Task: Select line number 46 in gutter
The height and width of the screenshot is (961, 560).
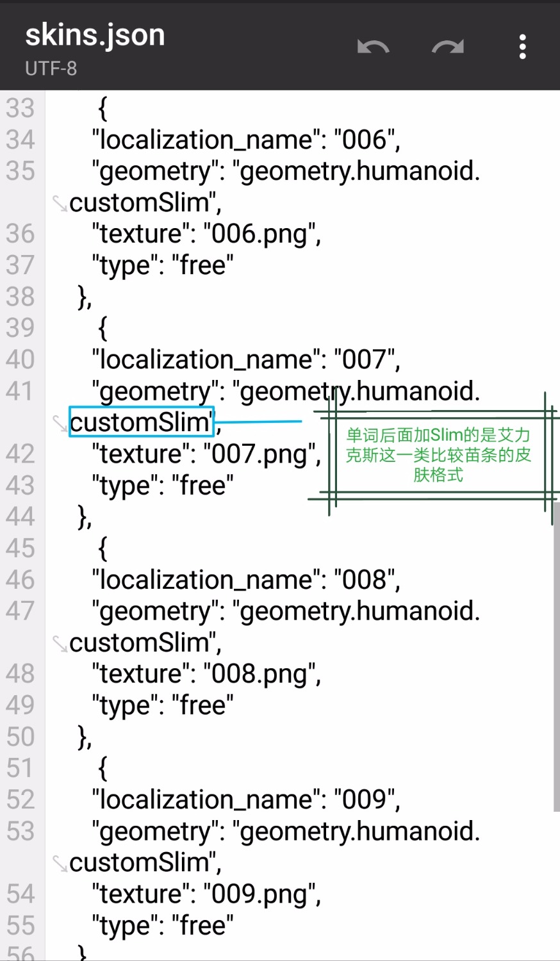Action: coord(20,580)
